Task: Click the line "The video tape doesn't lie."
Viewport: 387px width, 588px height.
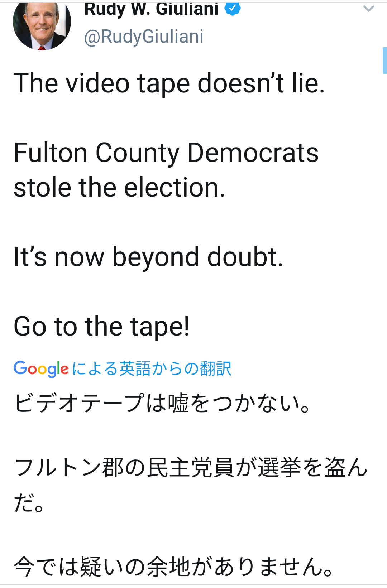Action: coord(169,83)
